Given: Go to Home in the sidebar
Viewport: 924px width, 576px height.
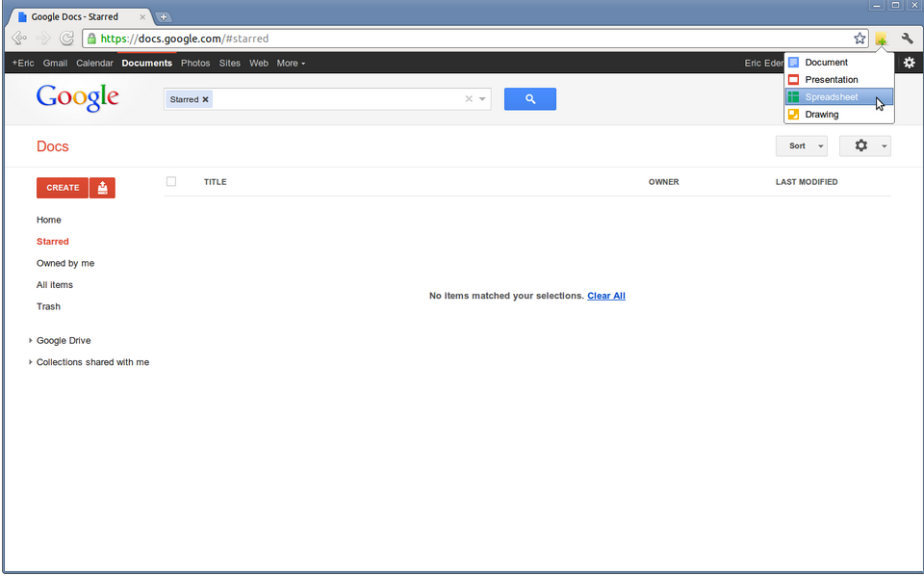Looking at the screenshot, I should click(49, 220).
